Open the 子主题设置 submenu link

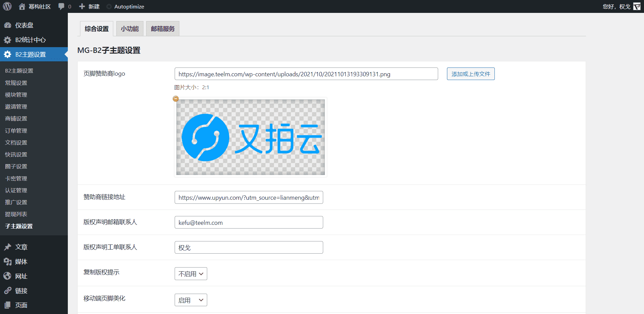click(x=19, y=226)
